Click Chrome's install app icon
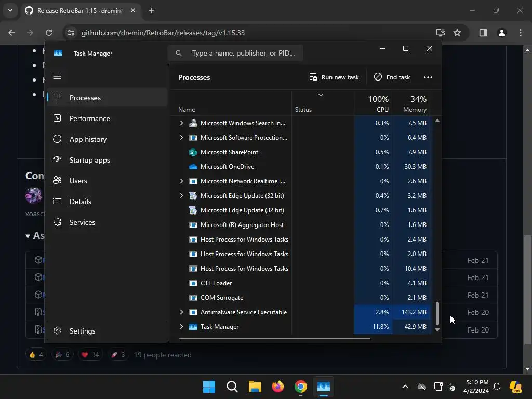532x399 pixels. [x=440, y=33]
